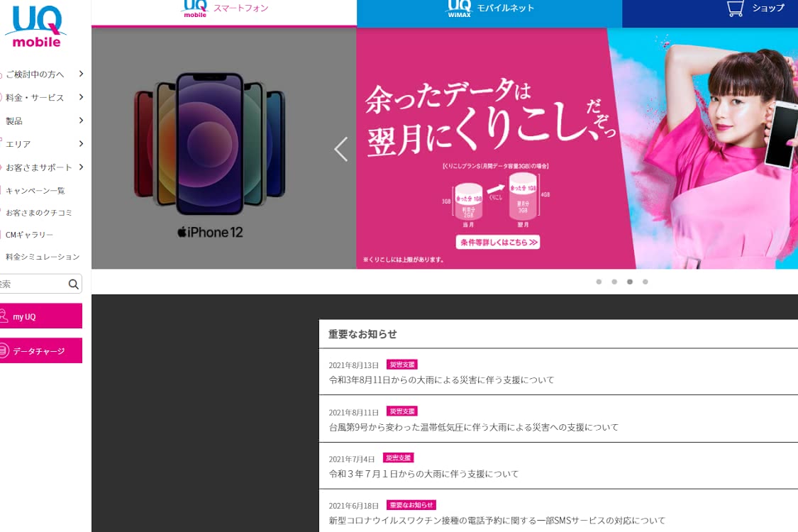Click the UQ mobile logo

pos(35,26)
